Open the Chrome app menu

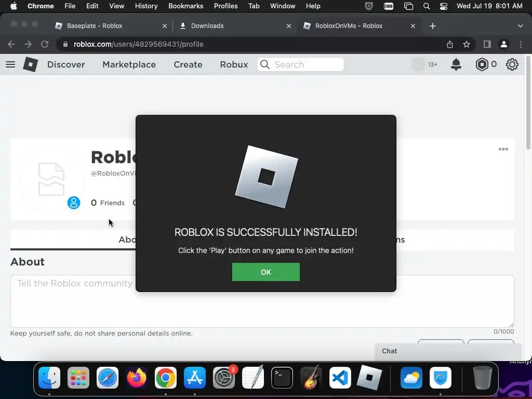click(x=41, y=6)
